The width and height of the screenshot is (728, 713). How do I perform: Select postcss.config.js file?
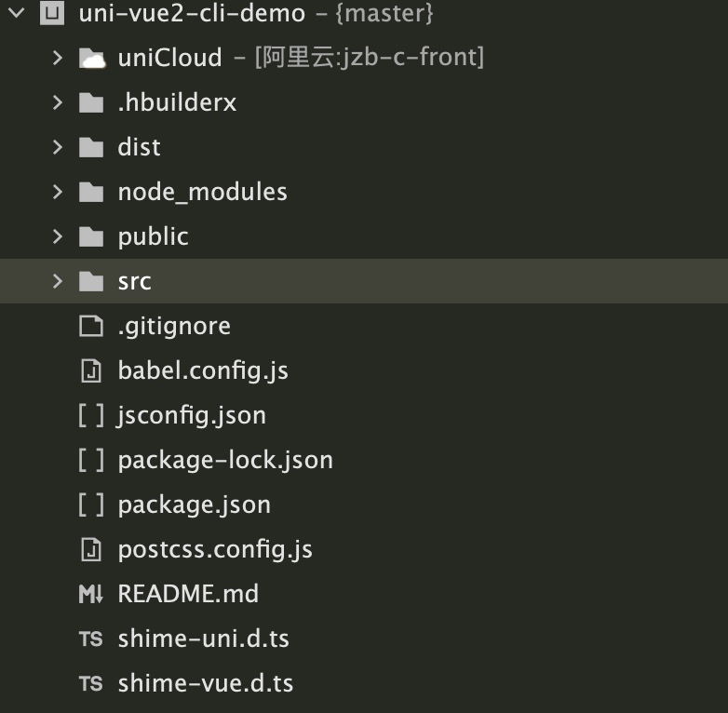pos(214,549)
